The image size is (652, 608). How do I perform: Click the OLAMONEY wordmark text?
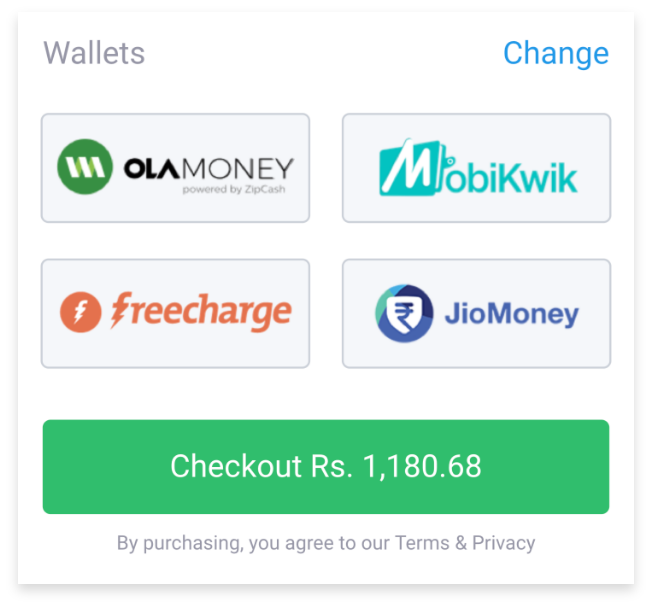click(x=209, y=168)
